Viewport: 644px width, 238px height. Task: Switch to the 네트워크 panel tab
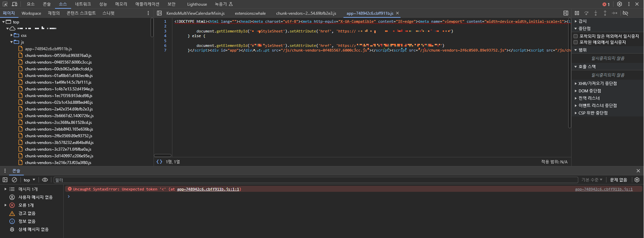pyautogui.click(x=83, y=4)
